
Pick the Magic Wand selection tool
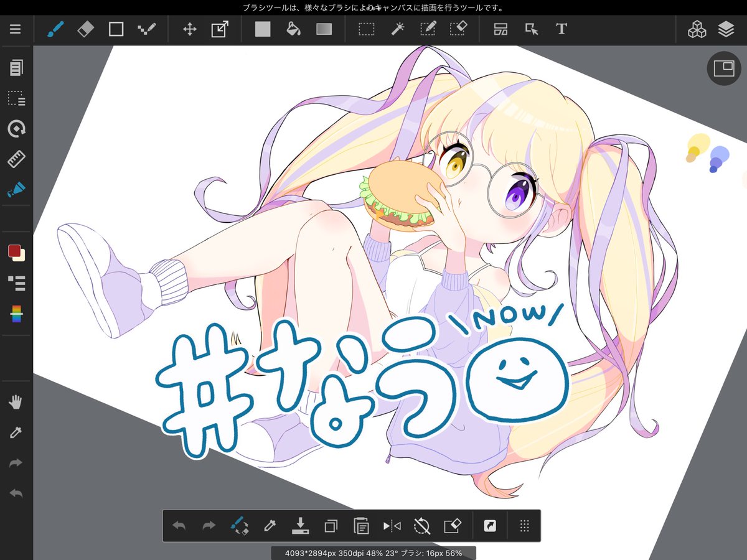click(x=398, y=29)
